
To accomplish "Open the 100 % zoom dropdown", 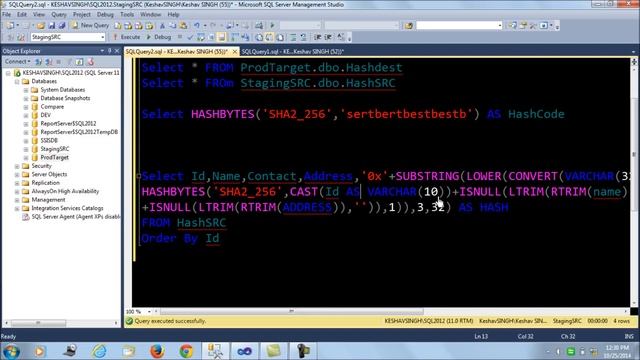I will [149, 311].
